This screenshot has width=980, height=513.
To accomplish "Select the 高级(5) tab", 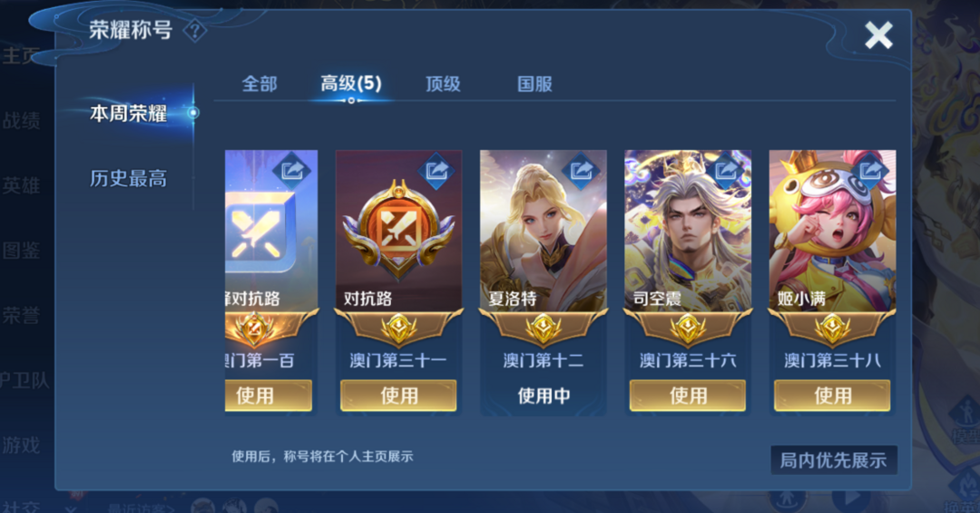I will [x=351, y=84].
